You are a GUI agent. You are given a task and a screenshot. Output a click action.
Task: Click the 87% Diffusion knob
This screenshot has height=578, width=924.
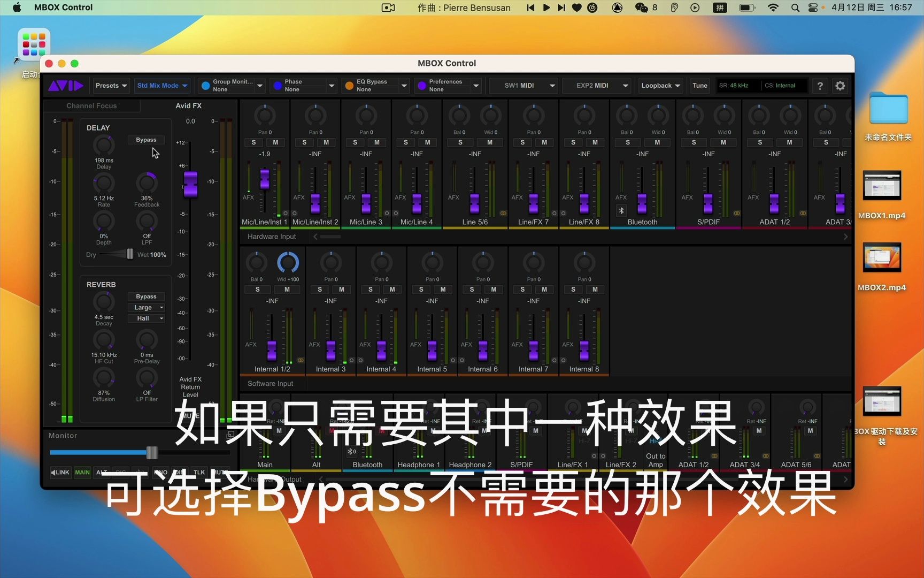104,378
